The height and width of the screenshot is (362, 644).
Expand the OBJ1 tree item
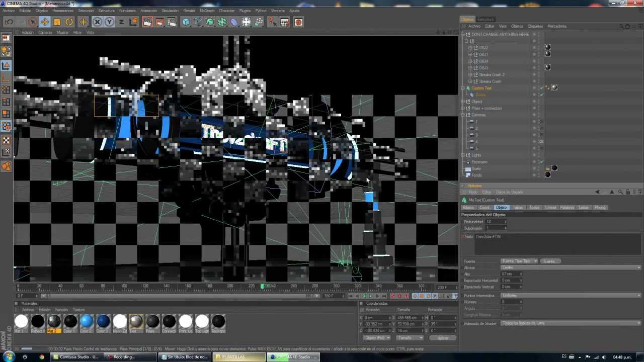coord(470,54)
